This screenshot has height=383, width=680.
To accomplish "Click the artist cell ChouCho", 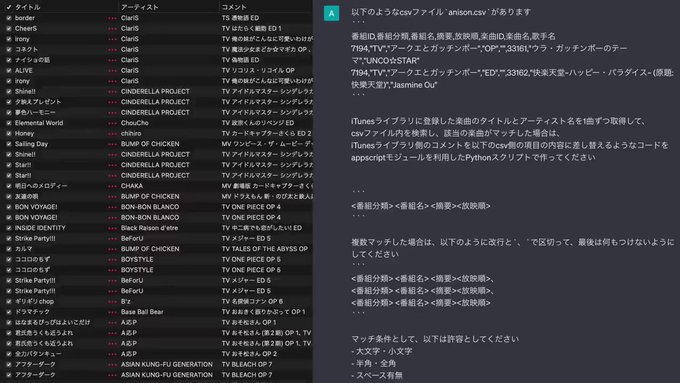I will coord(135,123).
